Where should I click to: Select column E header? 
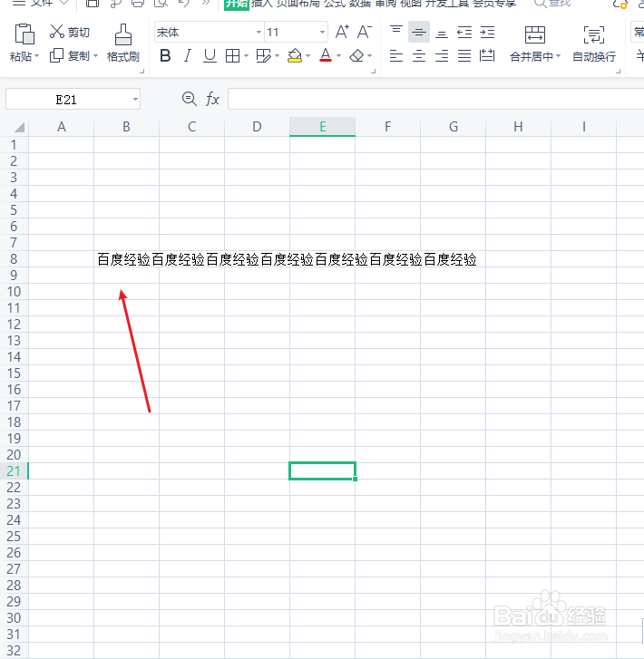click(322, 127)
